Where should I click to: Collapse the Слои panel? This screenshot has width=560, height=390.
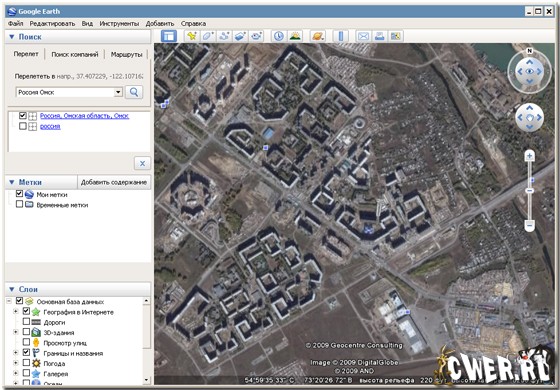[11, 289]
